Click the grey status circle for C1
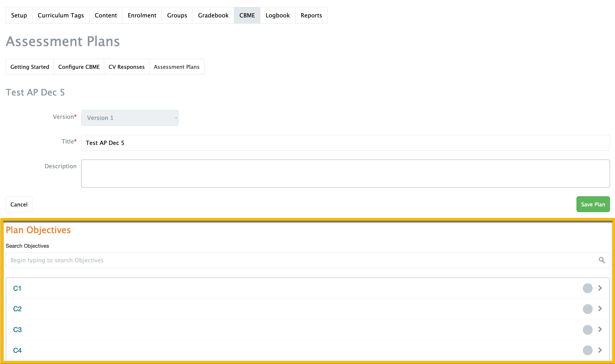Viewport: 615px width, 364px height. tap(587, 288)
